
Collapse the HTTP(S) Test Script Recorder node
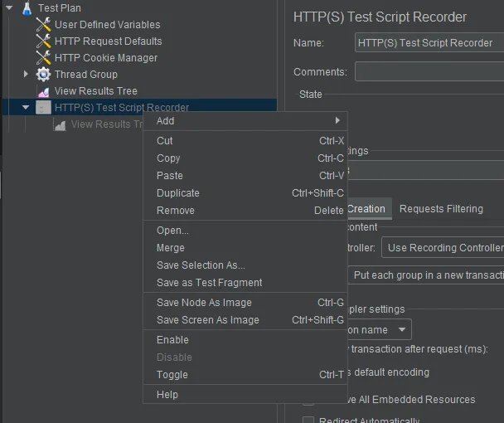click(x=26, y=108)
